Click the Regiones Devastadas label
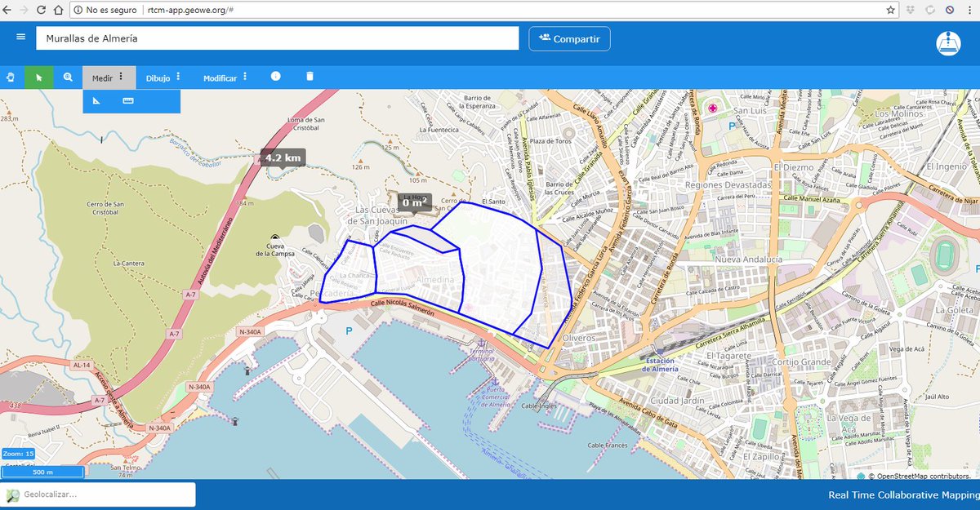980x510 pixels. [728, 185]
